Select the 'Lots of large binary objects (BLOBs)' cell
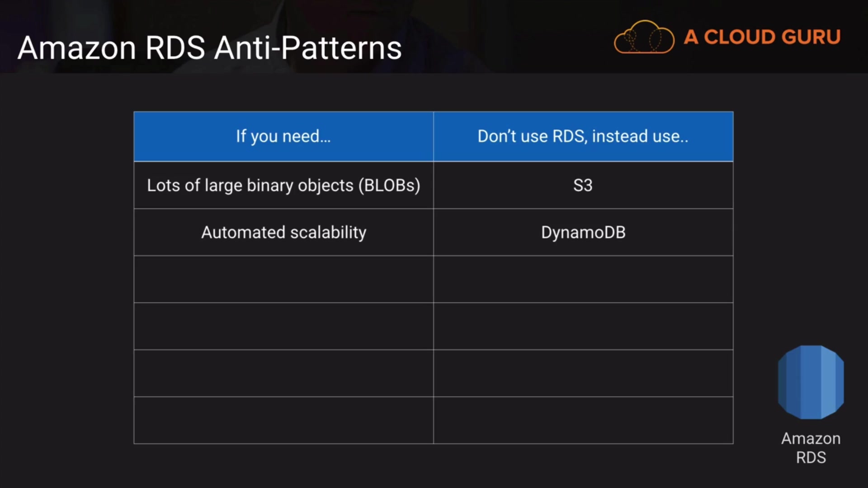The width and height of the screenshot is (868, 488). (x=283, y=185)
